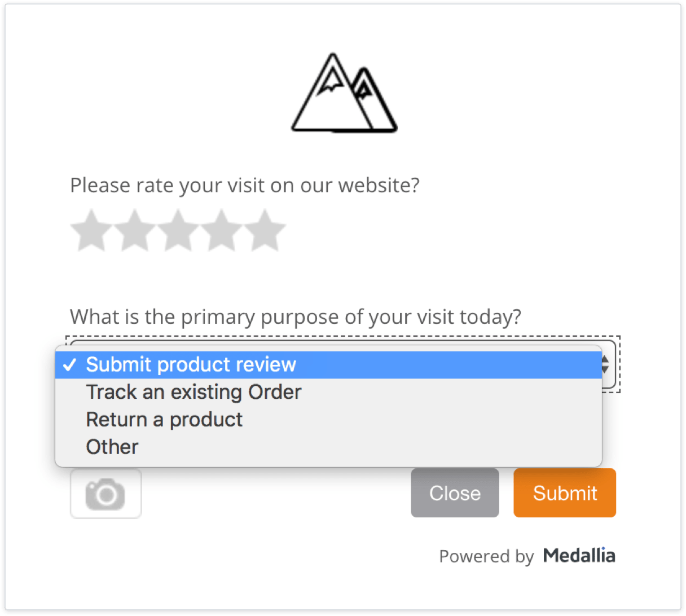
Task: Rate the visit two stars
Action: [135, 230]
